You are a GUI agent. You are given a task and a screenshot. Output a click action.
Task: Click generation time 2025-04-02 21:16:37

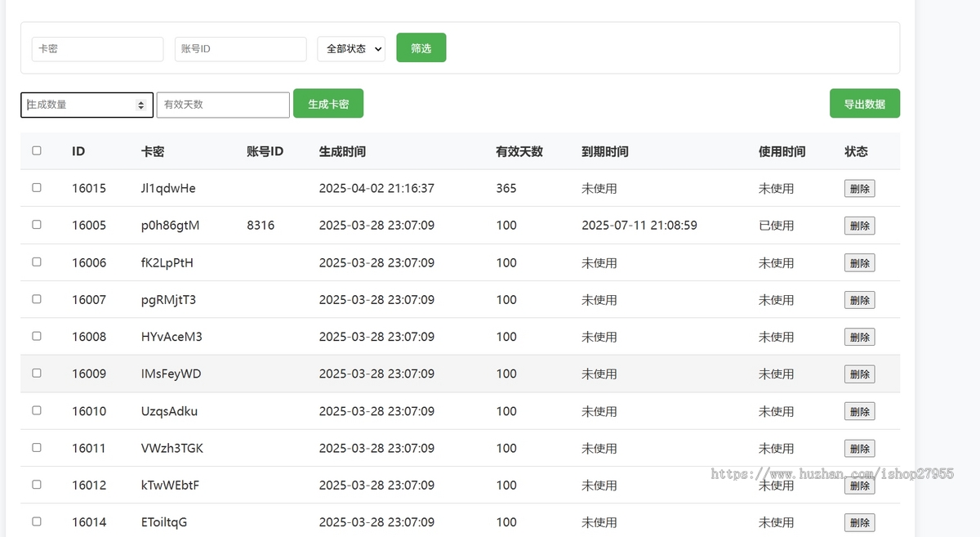point(376,188)
